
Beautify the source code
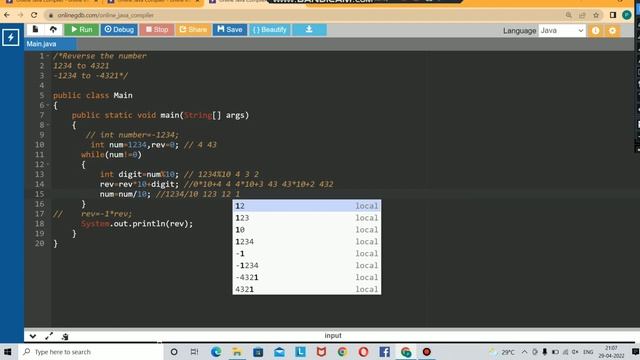[270, 29]
